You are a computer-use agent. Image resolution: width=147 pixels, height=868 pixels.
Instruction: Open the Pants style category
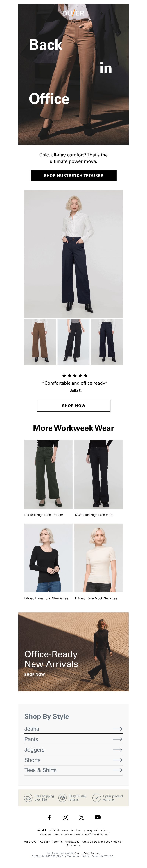[x=73, y=739]
